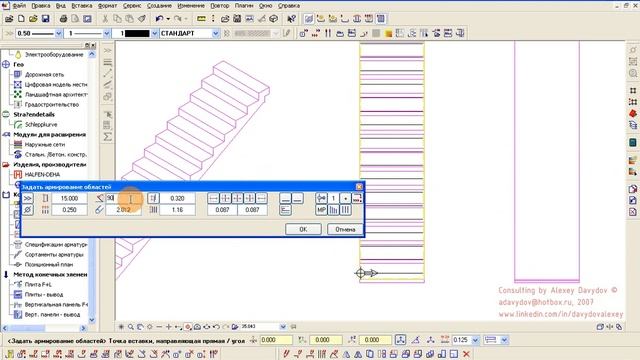The image size is (640, 360).
Task: Click the module panel horizontal scrollbar
Action: (44, 328)
